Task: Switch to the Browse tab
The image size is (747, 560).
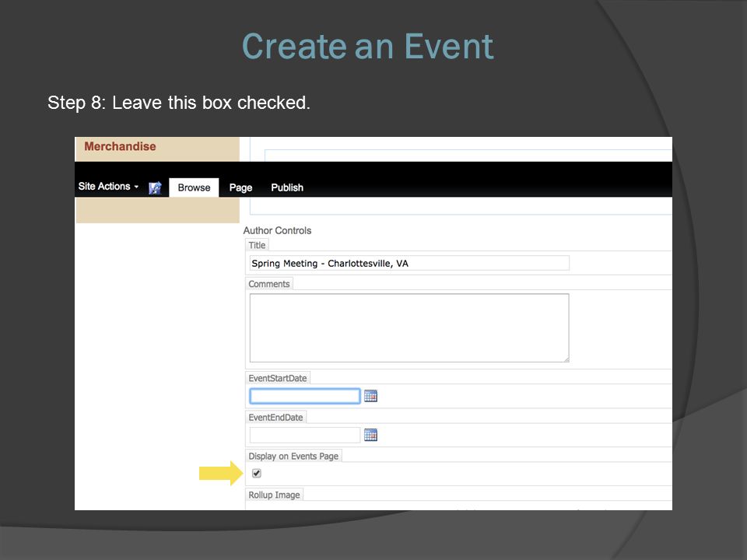Action: pos(194,187)
